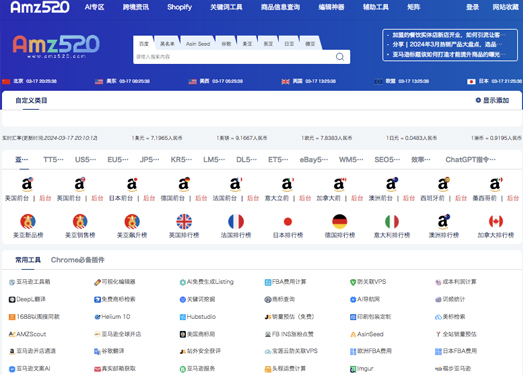Open the Amazon Mexico (墨西哥前) logo icon
Viewport: 523px width, 375px height.
coord(496,184)
